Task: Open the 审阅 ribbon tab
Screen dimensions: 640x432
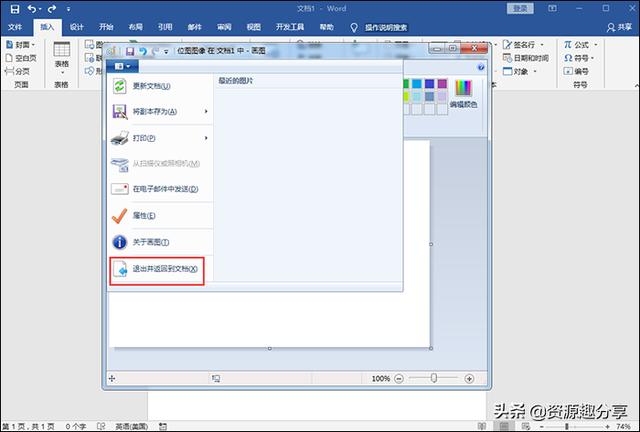Action: pos(224,27)
